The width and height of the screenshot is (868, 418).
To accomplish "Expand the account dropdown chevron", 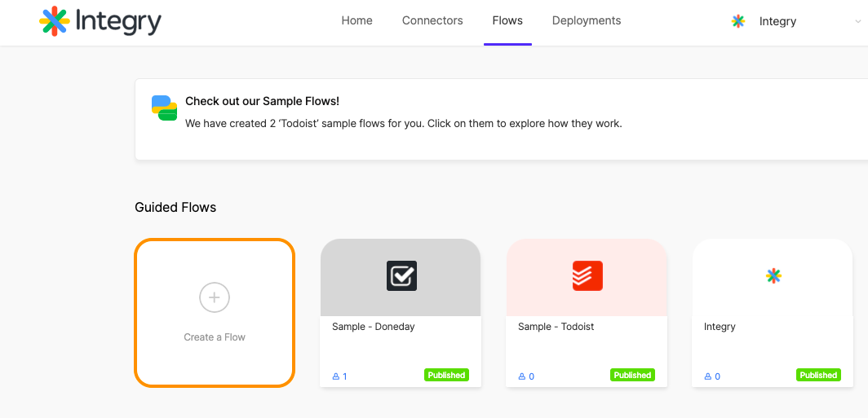I will 858,21.
